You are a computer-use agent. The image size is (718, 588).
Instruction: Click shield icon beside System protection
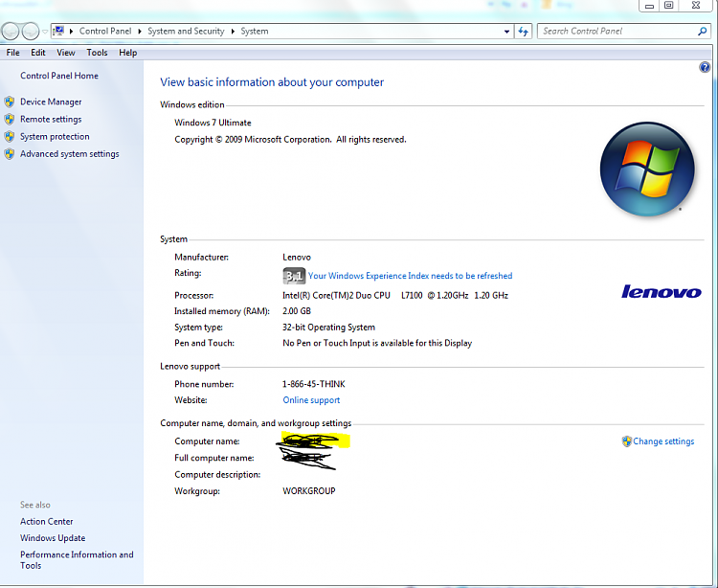point(10,137)
